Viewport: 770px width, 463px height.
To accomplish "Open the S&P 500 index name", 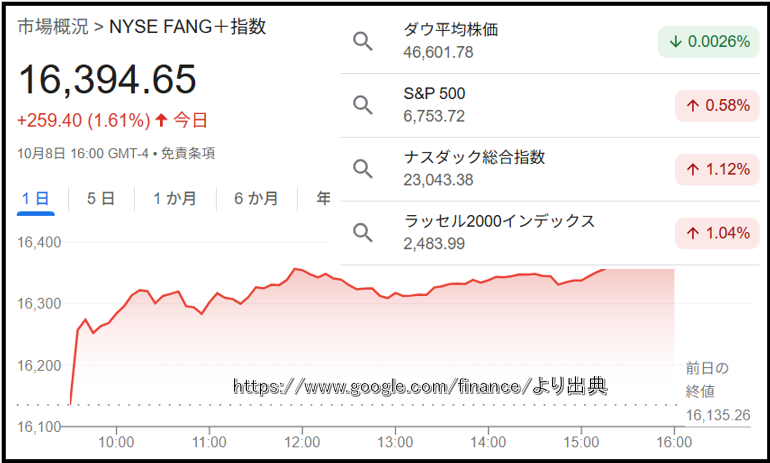I will (434, 94).
